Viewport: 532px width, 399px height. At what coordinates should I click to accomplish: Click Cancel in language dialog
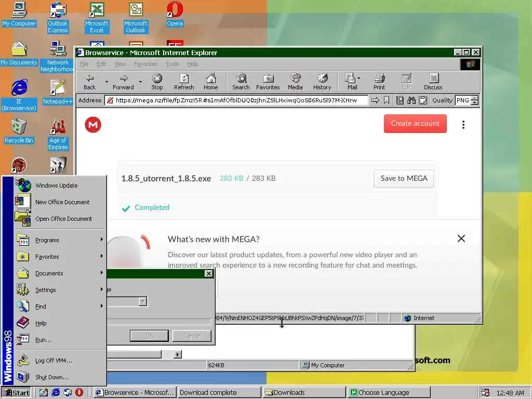point(192,336)
